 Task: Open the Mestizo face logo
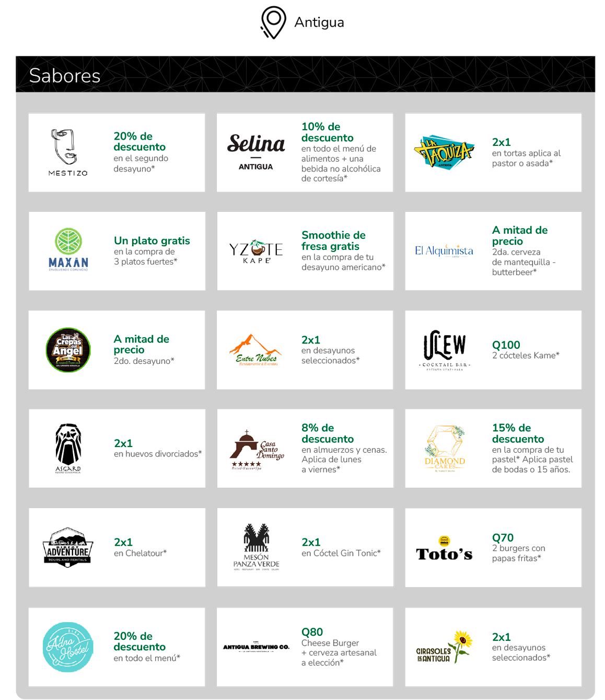[68, 152]
